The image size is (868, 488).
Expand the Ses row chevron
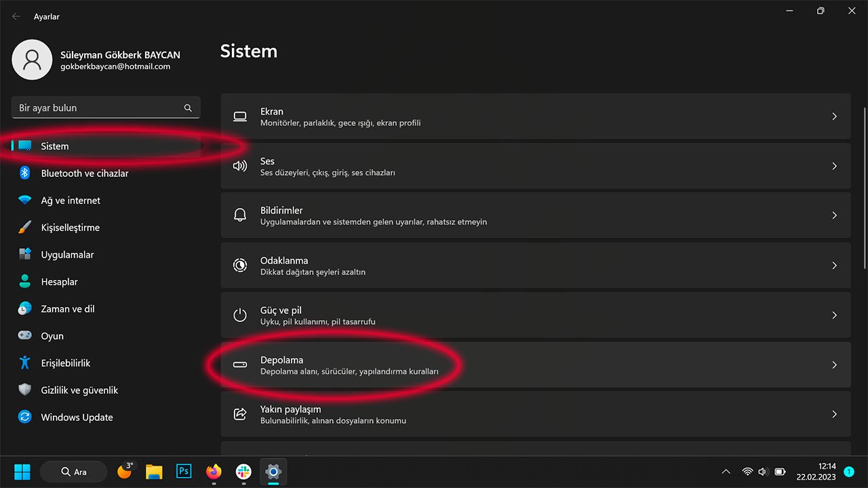[835, 166]
